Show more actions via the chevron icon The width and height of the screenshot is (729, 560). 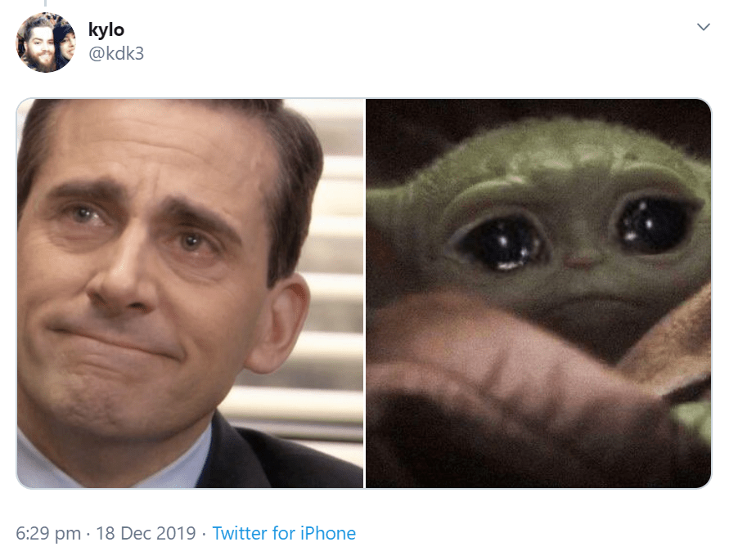pyautogui.click(x=703, y=28)
